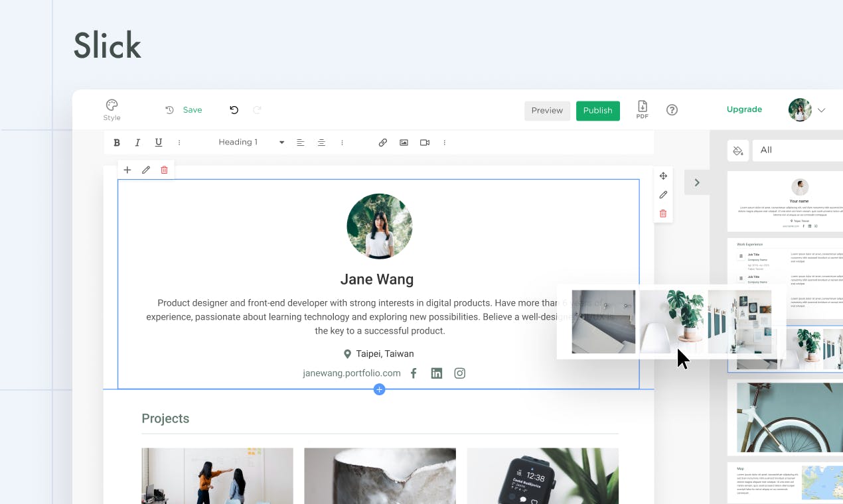843x504 pixels.
Task: Click the undo arrow icon
Action: 234,110
